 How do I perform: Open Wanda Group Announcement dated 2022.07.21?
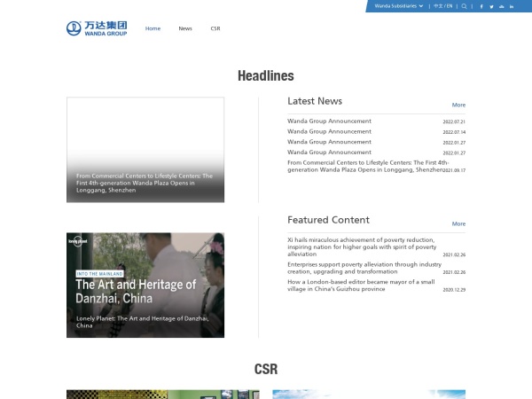coord(329,121)
